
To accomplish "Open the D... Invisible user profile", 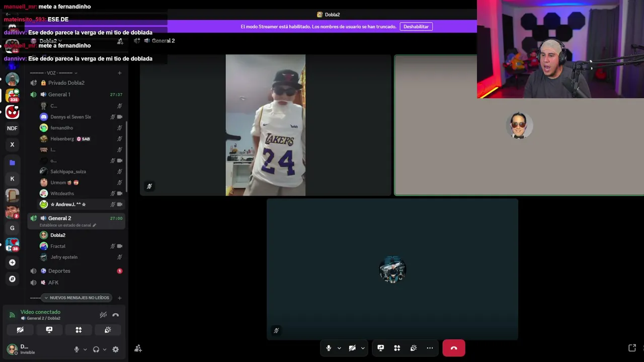I will pos(36,349).
